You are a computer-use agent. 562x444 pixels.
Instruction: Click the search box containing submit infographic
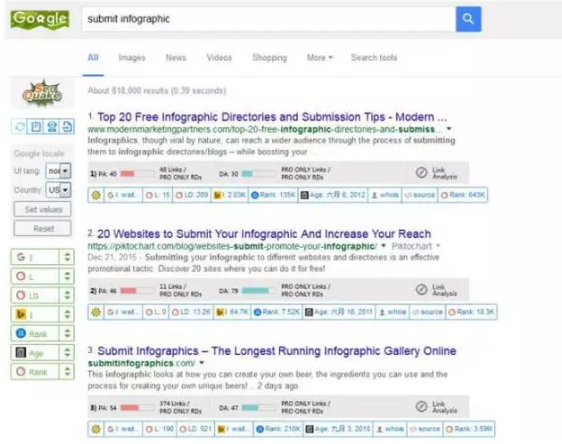click(x=269, y=19)
